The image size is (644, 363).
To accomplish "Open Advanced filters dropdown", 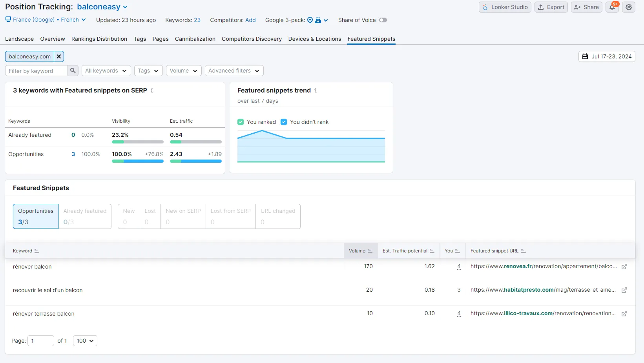I will click(234, 71).
